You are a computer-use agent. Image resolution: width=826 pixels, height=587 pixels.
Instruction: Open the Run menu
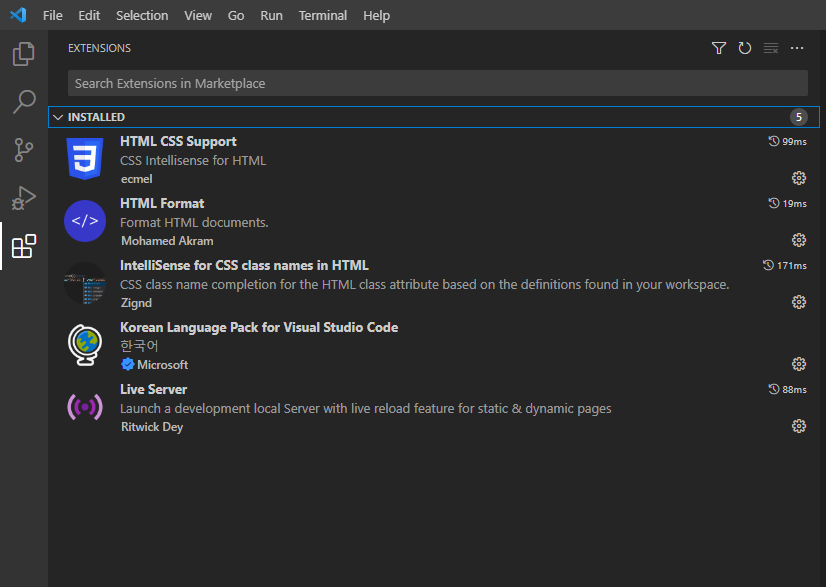pyautogui.click(x=271, y=15)
